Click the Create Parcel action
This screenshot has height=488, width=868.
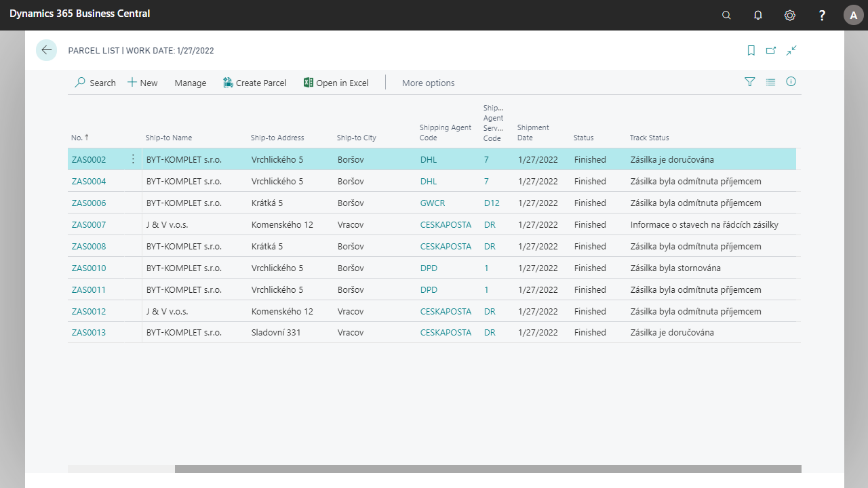coord(255,83)
